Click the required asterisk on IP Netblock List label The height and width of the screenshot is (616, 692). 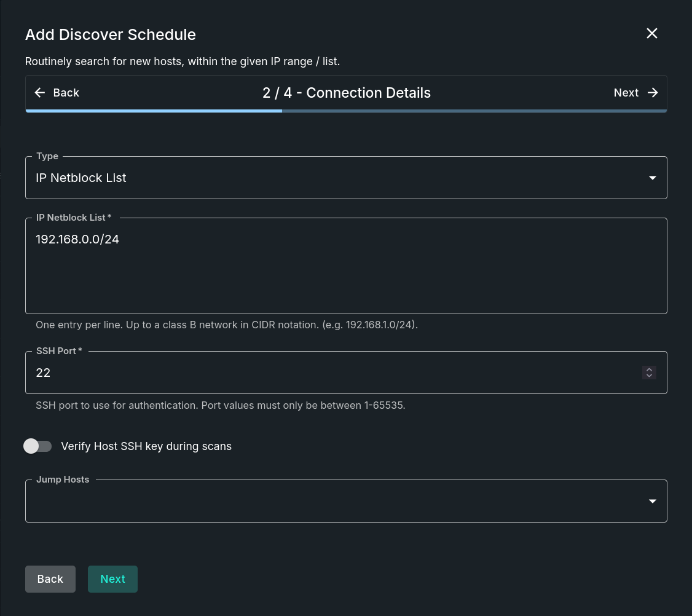point(109,217)
